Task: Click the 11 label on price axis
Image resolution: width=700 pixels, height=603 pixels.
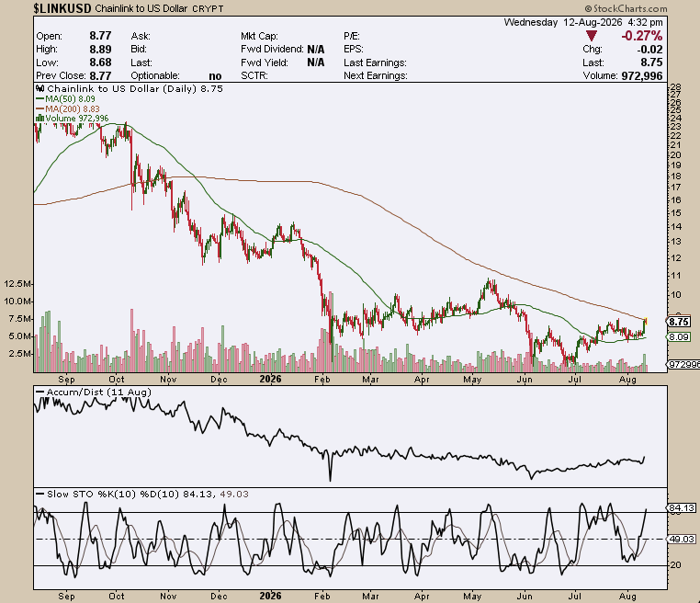Action: (675, 275)
